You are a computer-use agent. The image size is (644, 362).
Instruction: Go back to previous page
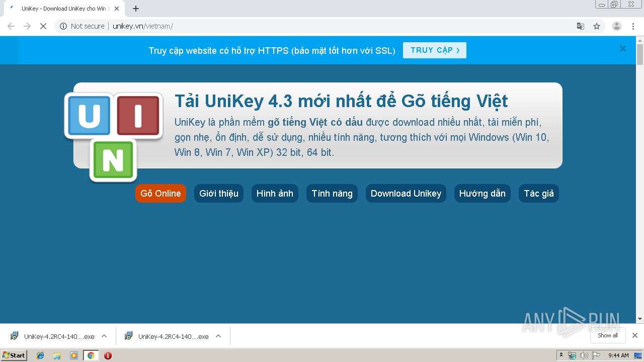[x=11, y=26]
